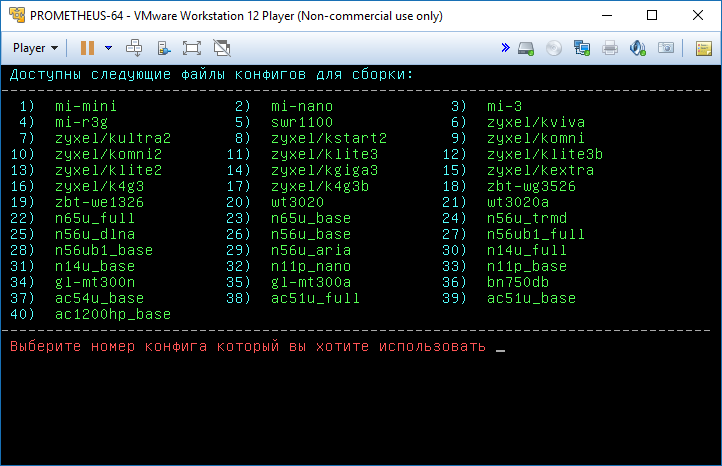Click the 'swr1100' config entry
The width and height of the screenshot is (722, 466).
coord(302,122)
